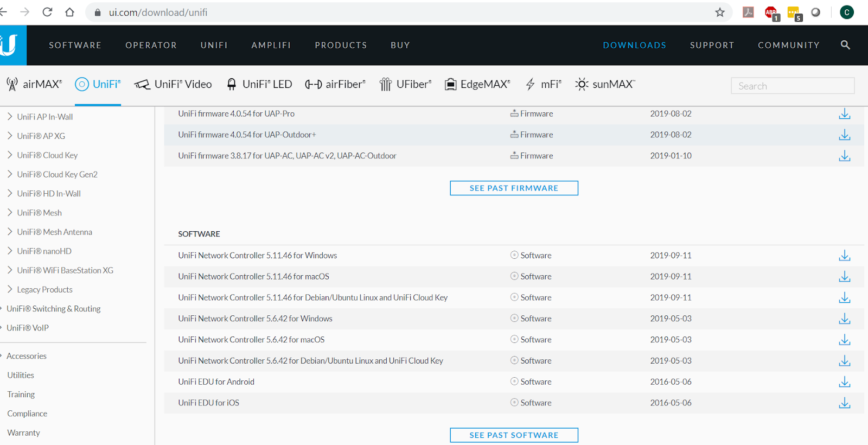Open the yellow extension with badge 5
Viewport: 868px width, 445px height.
click(x=794, y=13)
